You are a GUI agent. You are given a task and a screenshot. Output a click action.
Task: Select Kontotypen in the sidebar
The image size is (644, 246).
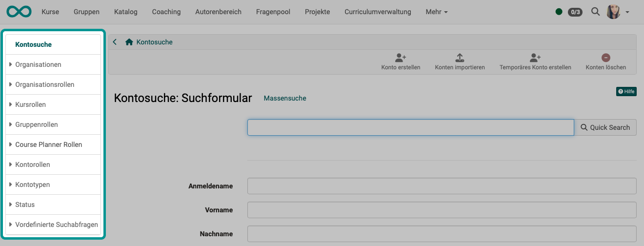(33, 184)
